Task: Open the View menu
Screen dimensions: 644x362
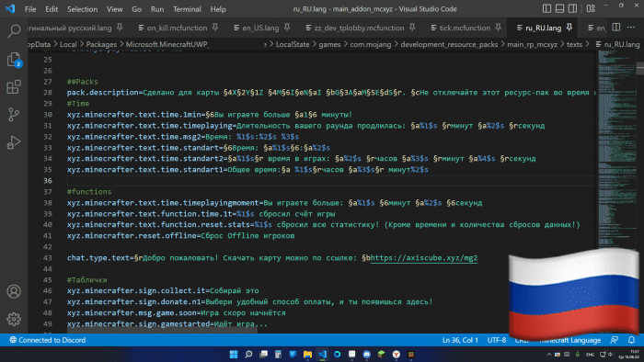Action: (115, 9)
